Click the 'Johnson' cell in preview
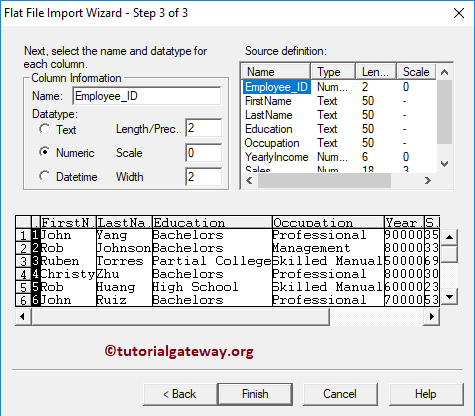The height and width of the screenshot is (416, 475). pos(124,248)
